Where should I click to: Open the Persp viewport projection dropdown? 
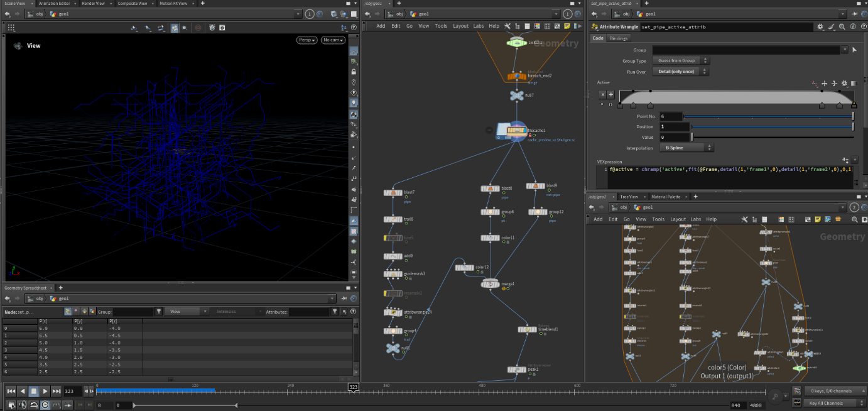tap(307, 40)
